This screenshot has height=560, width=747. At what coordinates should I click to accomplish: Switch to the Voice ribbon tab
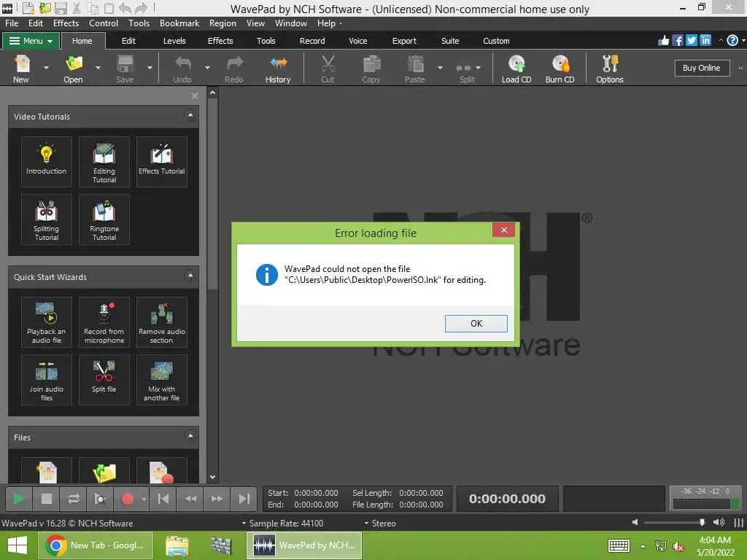(358, 41)
